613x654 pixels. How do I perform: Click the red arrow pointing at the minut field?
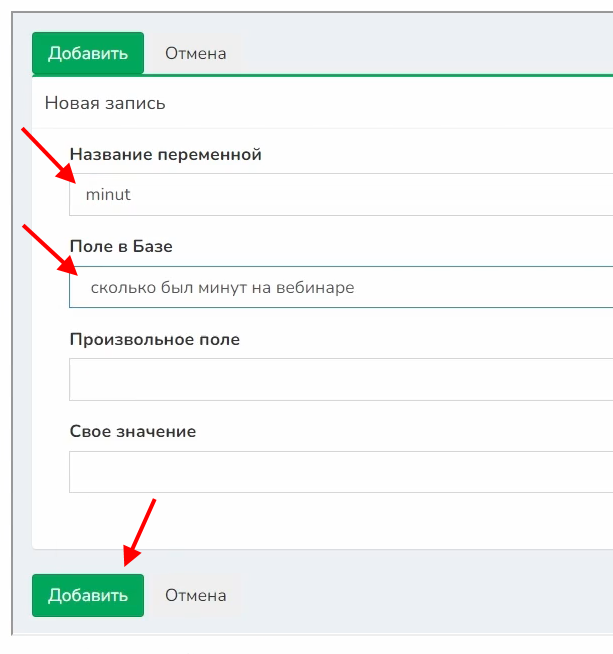click(x=48, y=153)
